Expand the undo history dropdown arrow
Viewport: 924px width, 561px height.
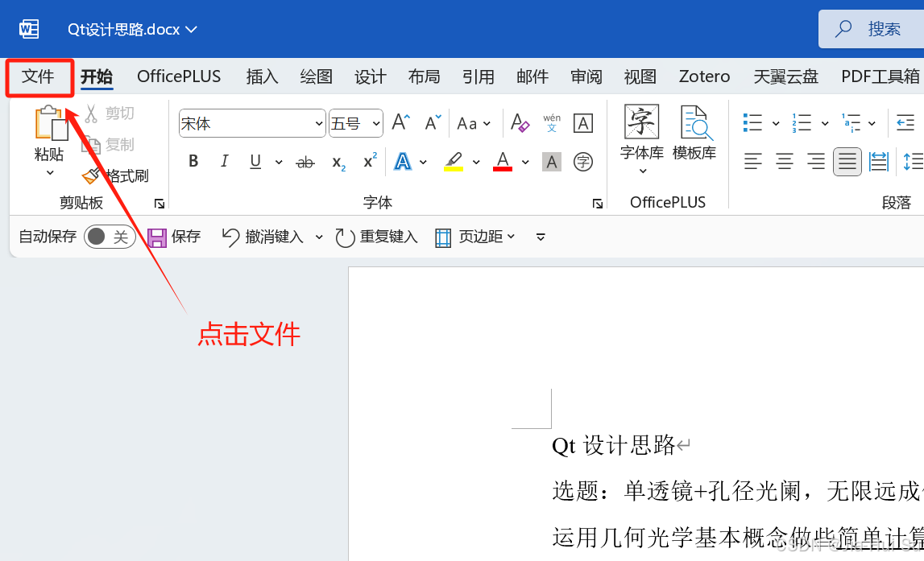[319, 237]
